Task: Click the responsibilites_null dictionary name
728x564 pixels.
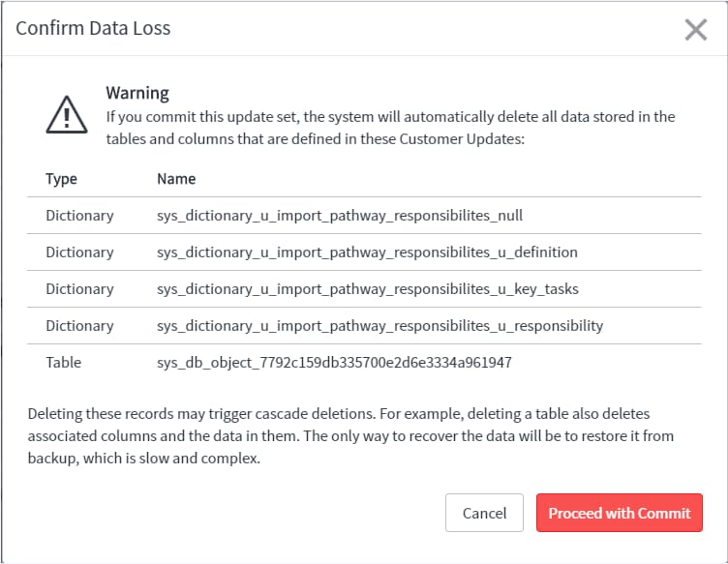Action: click(340, 216)
